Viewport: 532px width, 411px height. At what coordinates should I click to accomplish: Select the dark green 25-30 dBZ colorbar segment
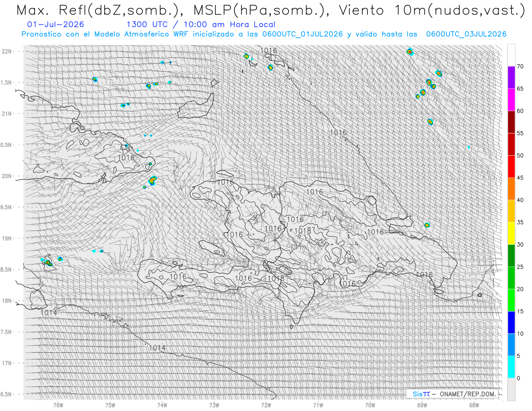pos(511,256)
